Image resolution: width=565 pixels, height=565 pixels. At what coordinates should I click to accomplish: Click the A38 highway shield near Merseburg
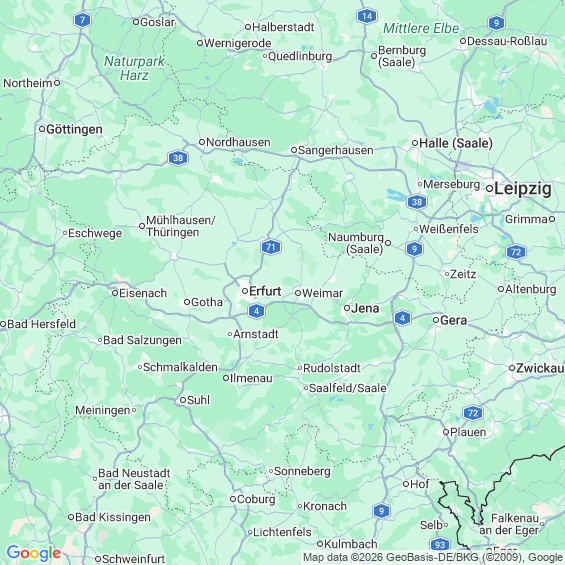pyautogui.click(x=417, y=202)
